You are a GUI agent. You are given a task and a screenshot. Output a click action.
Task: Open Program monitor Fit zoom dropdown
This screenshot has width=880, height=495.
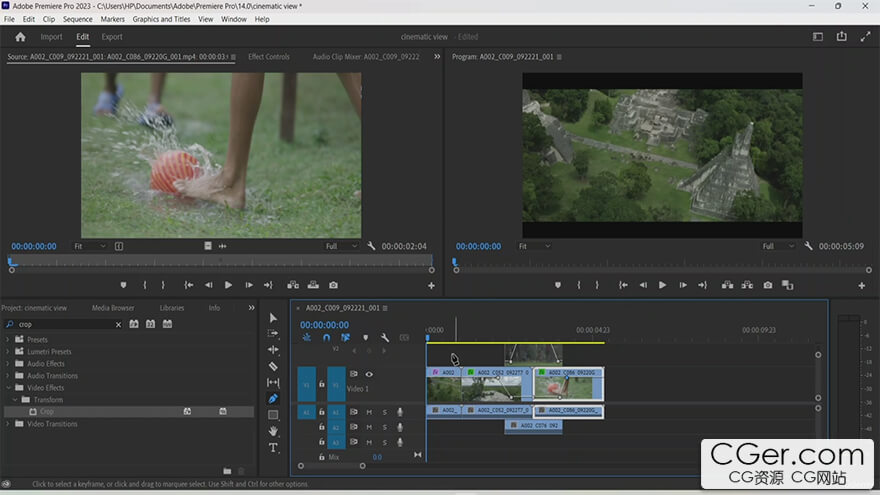(534, 246)
